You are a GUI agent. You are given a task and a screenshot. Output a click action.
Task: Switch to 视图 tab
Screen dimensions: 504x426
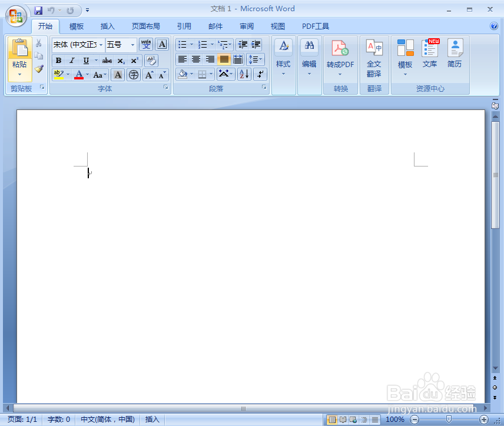277,26
